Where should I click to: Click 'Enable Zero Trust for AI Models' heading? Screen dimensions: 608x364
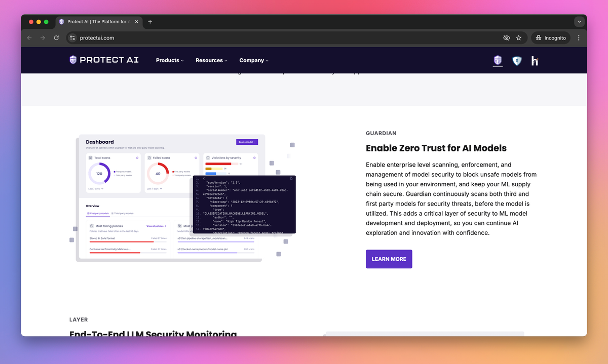(x=436, y=148)
